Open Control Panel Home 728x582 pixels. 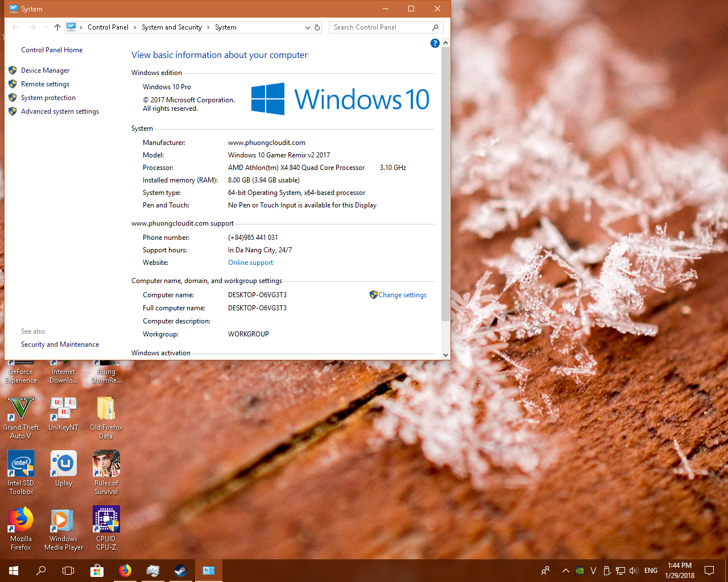click(52, 50)
